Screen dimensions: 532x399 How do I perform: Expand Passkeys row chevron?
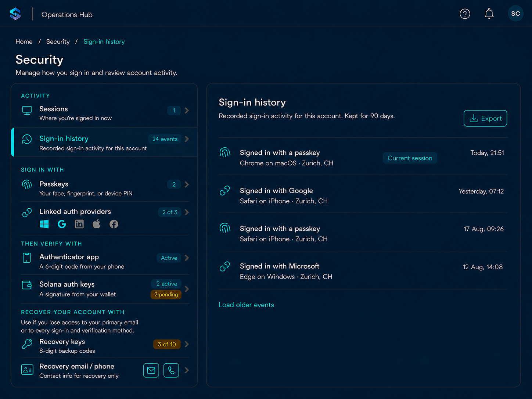pyautogui.click(x=187, y=184)
